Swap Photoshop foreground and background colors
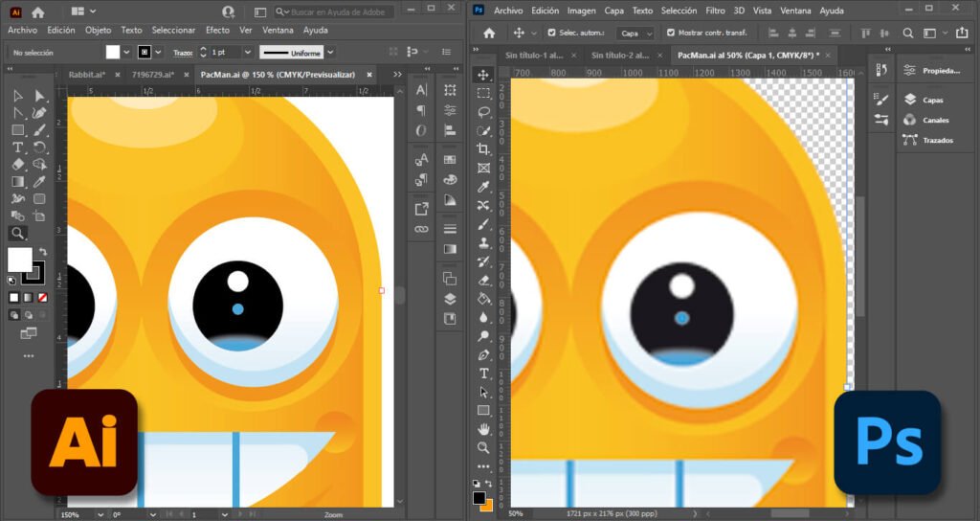The width and height of the screenshot is (980, 521). coord(488,484)
